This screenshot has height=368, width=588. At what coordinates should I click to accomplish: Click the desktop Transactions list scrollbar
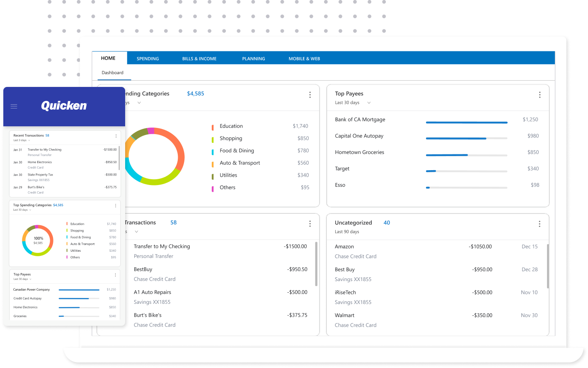tap(316, 264)
